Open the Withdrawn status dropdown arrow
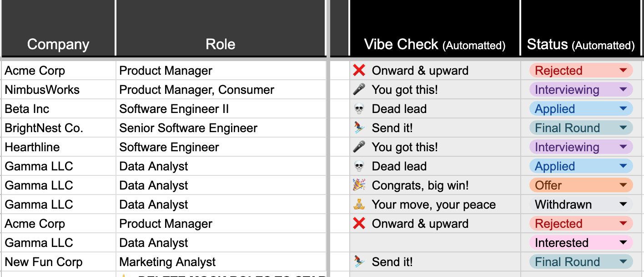 coord(623,205)
